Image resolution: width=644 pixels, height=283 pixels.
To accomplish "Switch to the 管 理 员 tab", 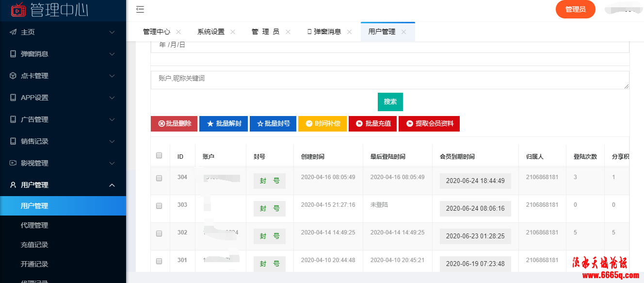I will 265,32.
